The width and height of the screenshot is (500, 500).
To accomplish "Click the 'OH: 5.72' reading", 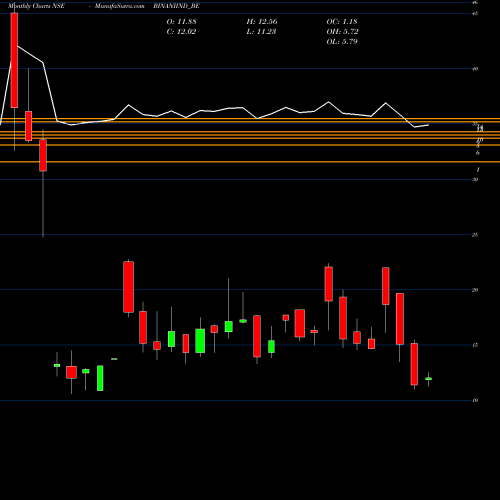I will [343, 32].
